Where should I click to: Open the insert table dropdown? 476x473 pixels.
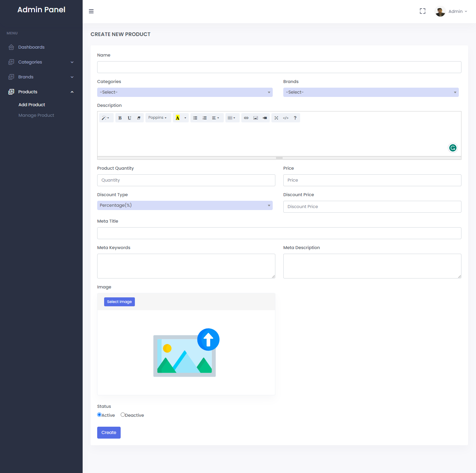pyautogui.click(x=232, y=118)
